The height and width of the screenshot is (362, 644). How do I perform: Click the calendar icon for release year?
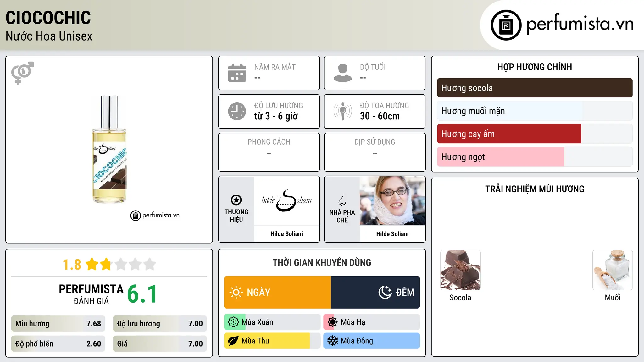point(237,73)
